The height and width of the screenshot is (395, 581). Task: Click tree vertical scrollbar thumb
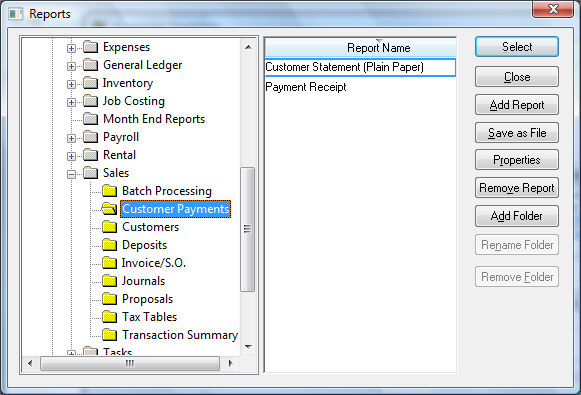point(248,229)
